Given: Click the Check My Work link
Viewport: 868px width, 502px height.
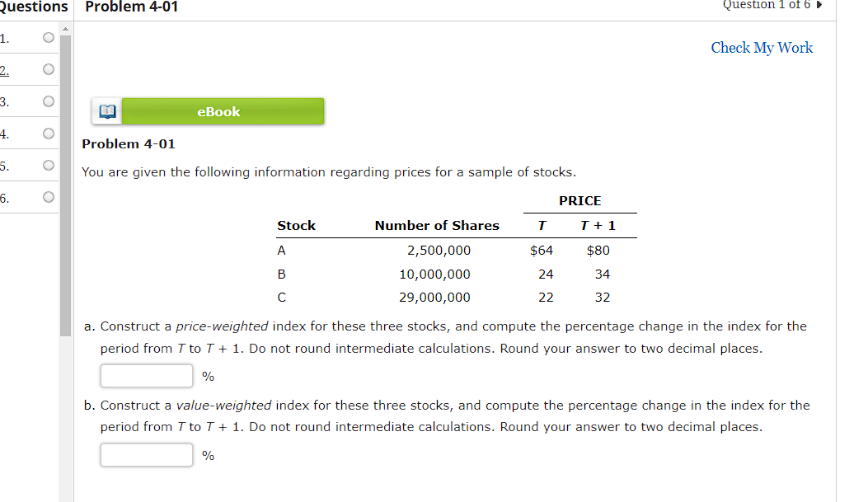Looking at the screenshot, I should point(761,47).
